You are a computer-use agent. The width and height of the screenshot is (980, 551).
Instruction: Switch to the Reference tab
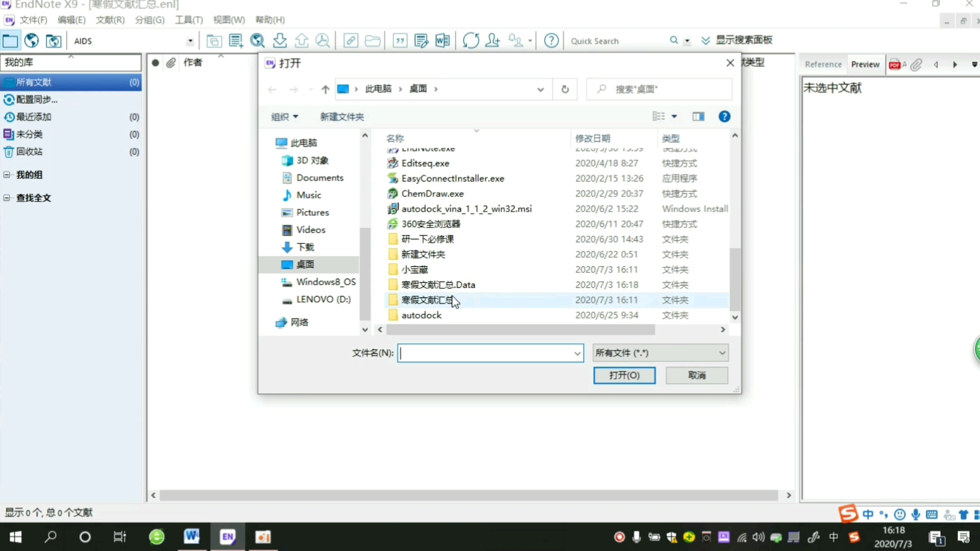coord(823,64)
